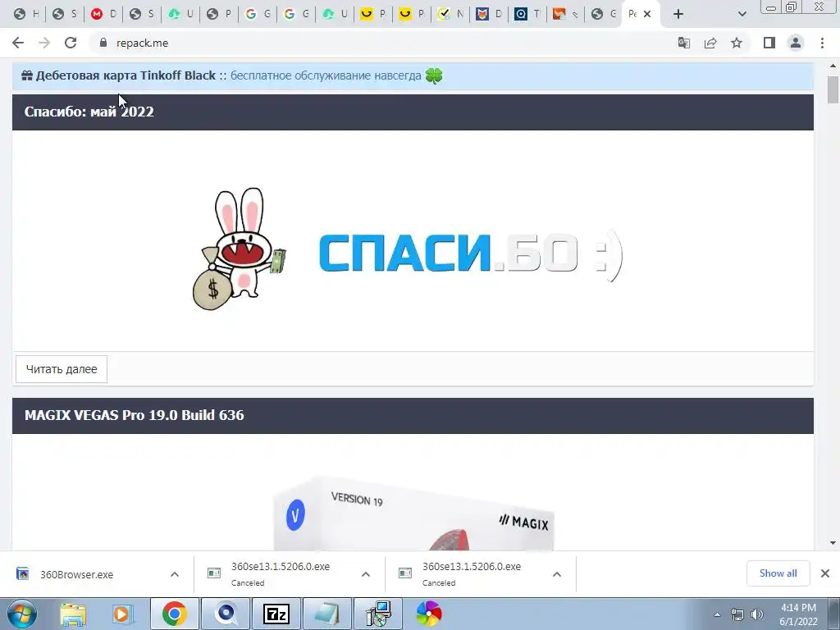The image size is (840, 630).
Task: Open a new tab with plus button
Action: pyautogui.click(x=678, y=14)
